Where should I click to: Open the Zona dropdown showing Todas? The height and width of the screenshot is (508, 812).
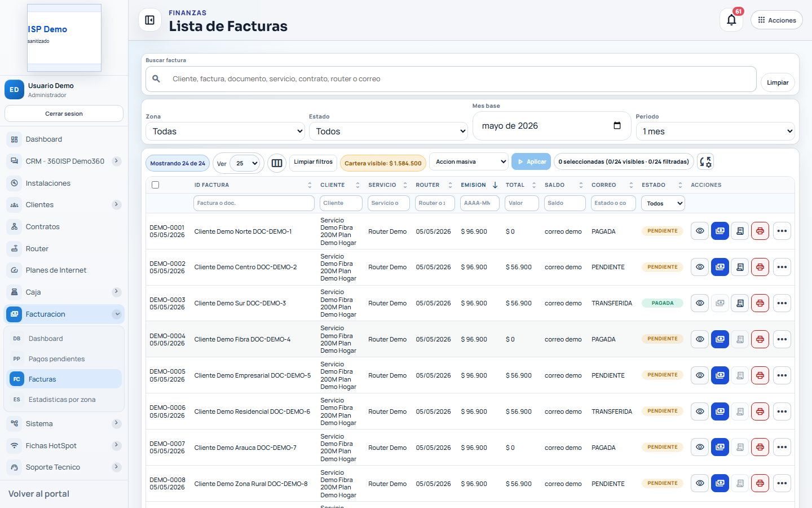pos(226,132)
